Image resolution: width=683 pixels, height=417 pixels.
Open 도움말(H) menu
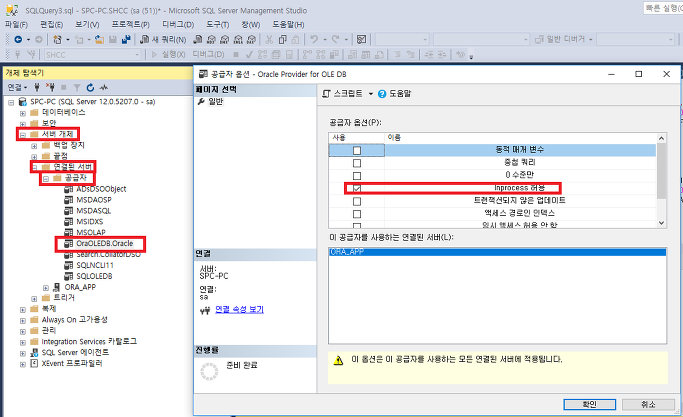(288, 24)
